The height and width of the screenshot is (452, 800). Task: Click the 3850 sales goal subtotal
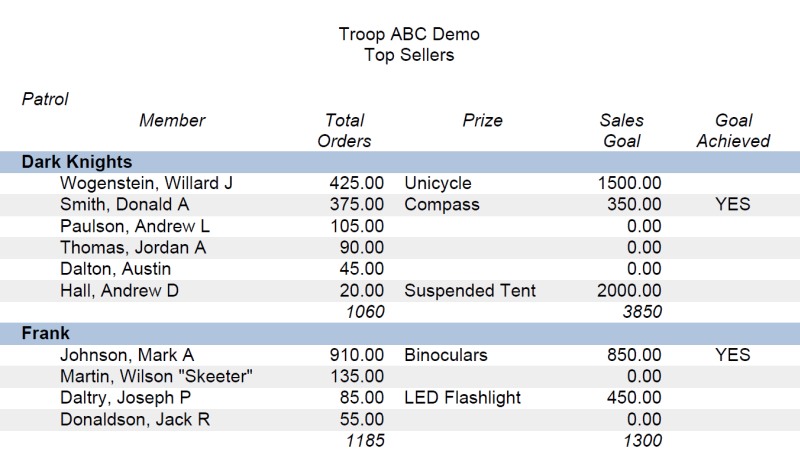642,312
